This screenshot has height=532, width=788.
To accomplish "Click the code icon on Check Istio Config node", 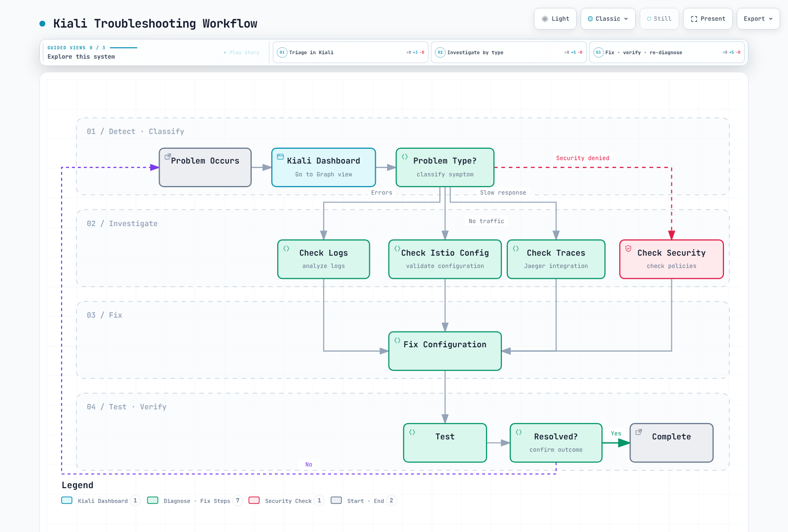I will pyautogui.click(x=397, y=249).
